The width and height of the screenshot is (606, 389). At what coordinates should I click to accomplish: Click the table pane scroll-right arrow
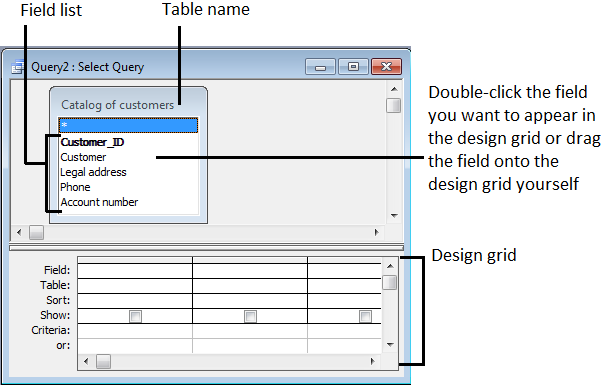377,233
